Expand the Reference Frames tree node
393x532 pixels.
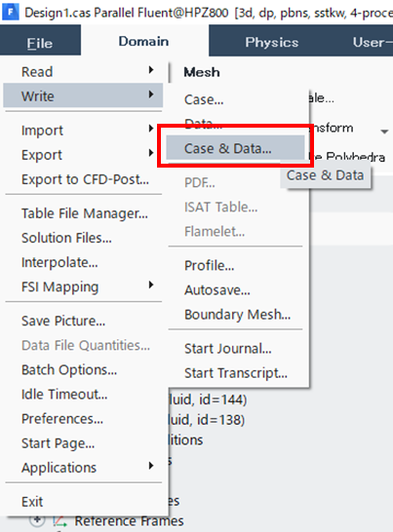click(x=37, y=520)
